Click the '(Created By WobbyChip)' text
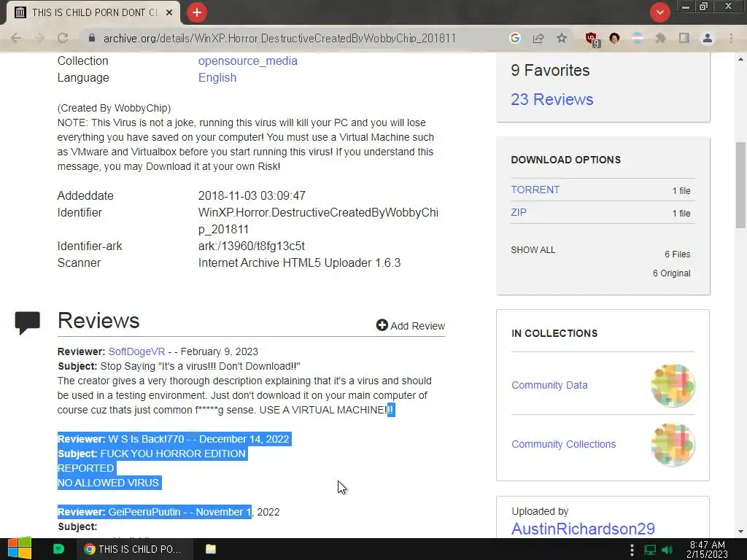 point(114,108)
